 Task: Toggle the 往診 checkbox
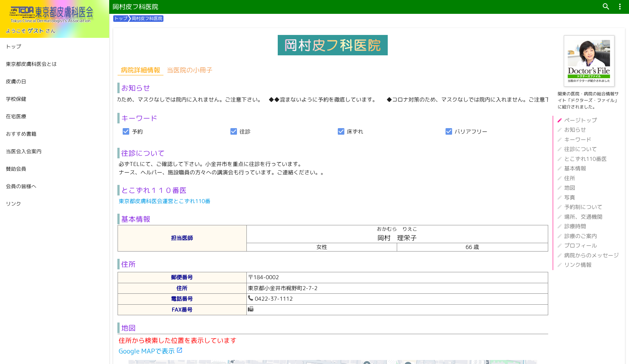233,131
